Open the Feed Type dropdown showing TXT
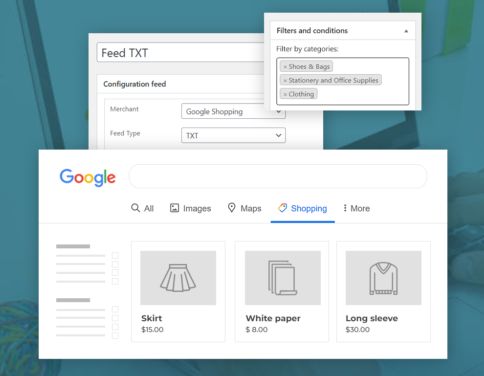484x376 pixels. pos(233,135)
